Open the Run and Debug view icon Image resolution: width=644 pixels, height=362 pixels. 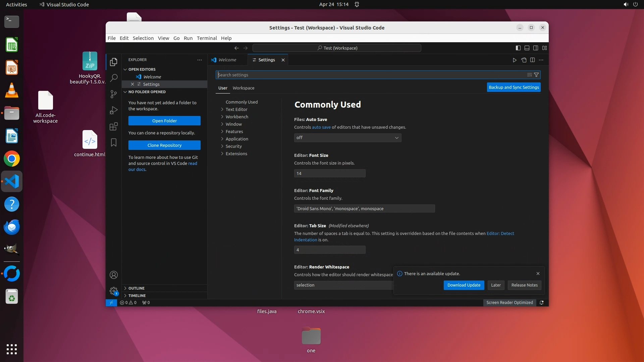[x=114, y=110]
